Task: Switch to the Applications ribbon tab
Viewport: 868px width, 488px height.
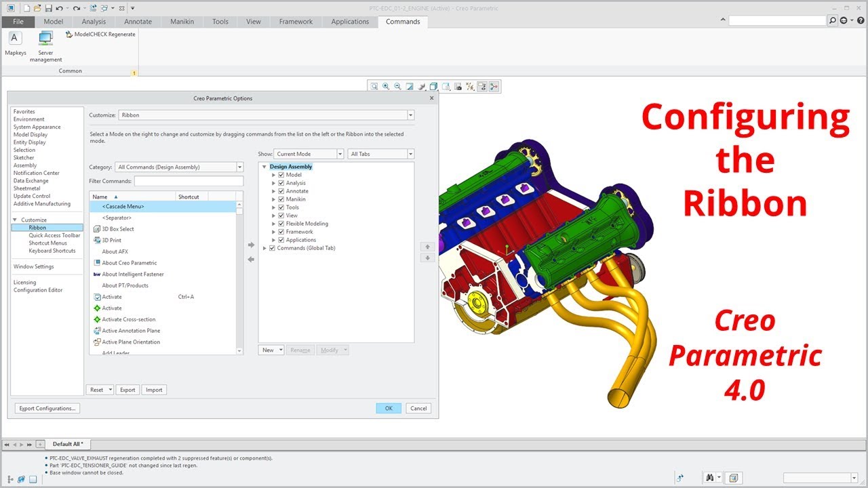Action: pos(350,22)
